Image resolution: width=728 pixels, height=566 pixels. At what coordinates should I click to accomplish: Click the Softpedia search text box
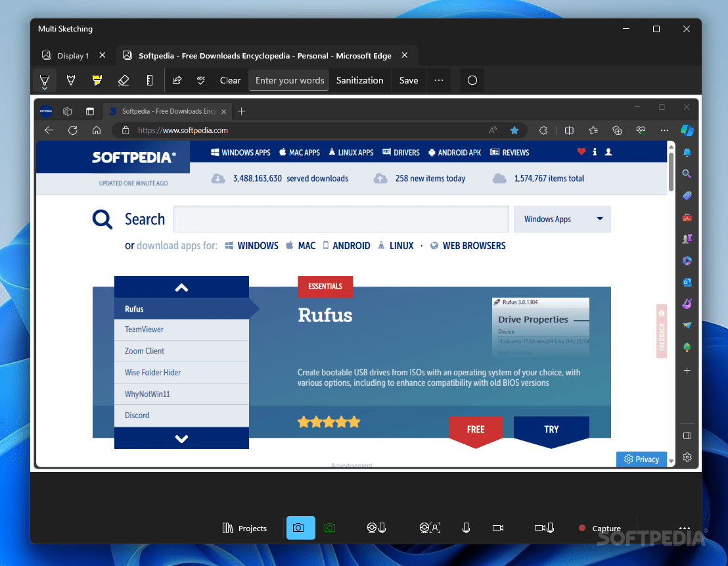(x=341, y=219)
